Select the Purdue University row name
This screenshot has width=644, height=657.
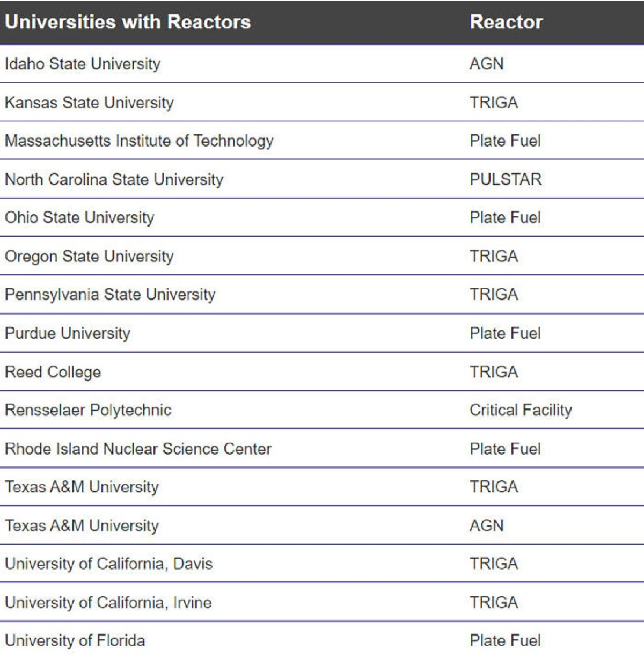point(68,333)
